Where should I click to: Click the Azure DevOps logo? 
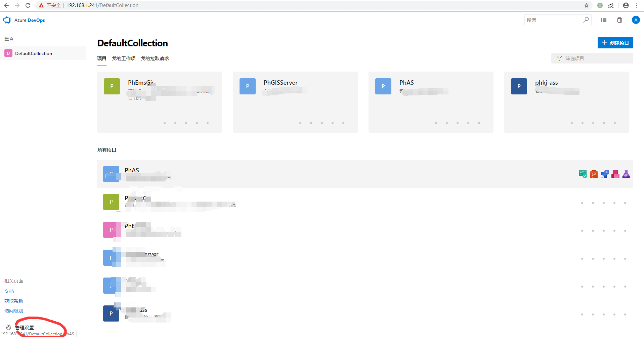click(7, 20)
